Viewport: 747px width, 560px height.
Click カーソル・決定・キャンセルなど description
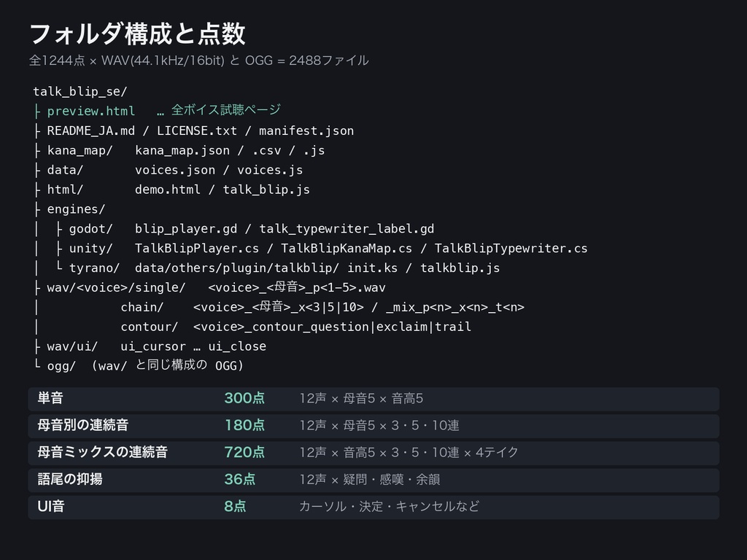point(390,506)
